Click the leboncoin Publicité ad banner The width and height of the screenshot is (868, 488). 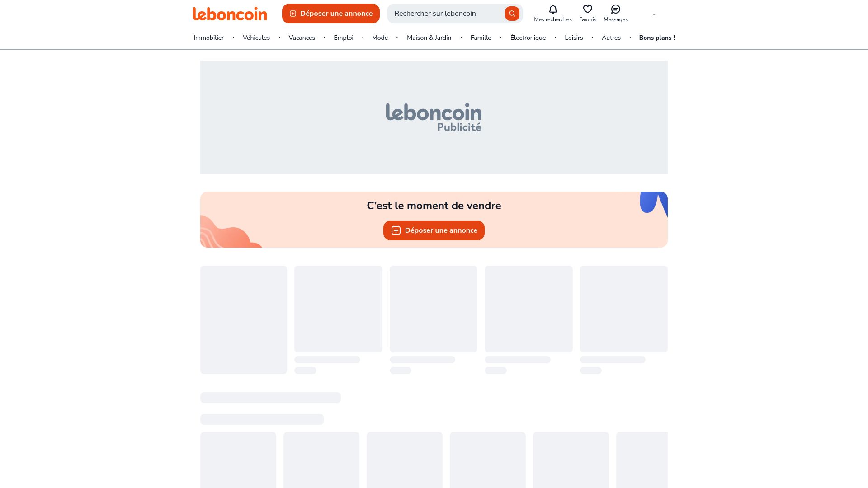pos(434,117)
